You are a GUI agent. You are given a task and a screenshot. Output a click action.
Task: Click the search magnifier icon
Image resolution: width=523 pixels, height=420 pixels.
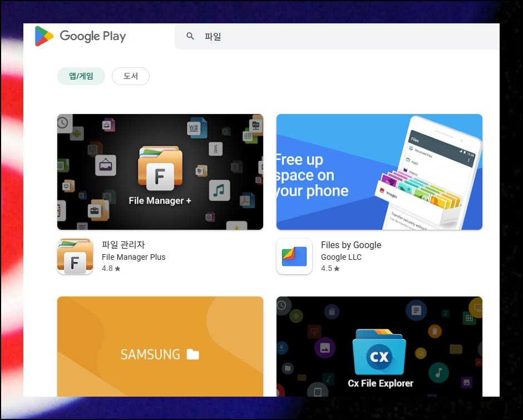[190, 36]
